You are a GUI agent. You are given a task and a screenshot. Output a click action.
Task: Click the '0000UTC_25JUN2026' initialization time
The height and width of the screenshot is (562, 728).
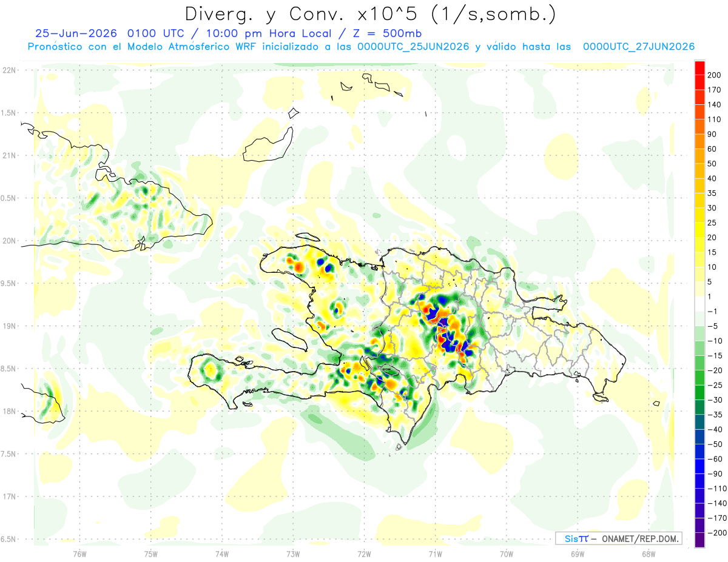(x=413, y=47)
